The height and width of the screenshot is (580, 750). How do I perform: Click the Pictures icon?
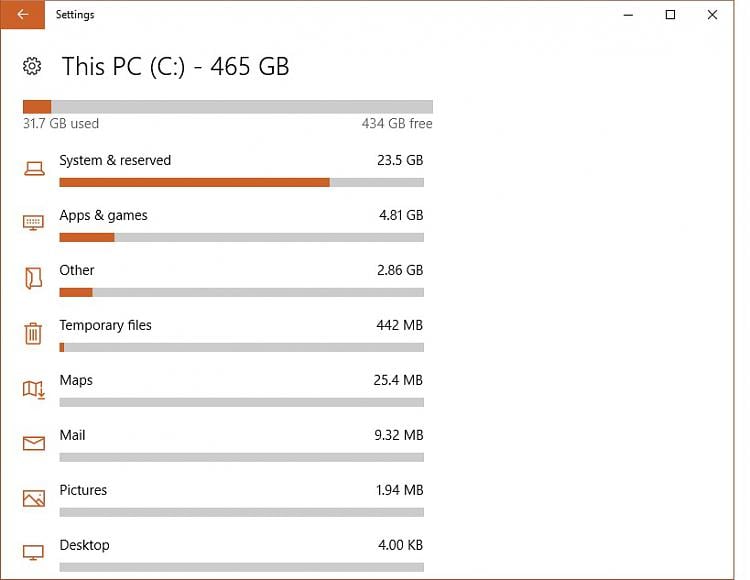pyautogui.click(x=34, y=498)
